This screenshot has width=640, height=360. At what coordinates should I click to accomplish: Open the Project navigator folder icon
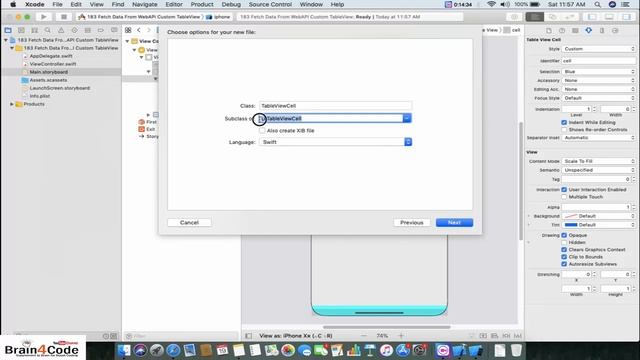(8, 30)
